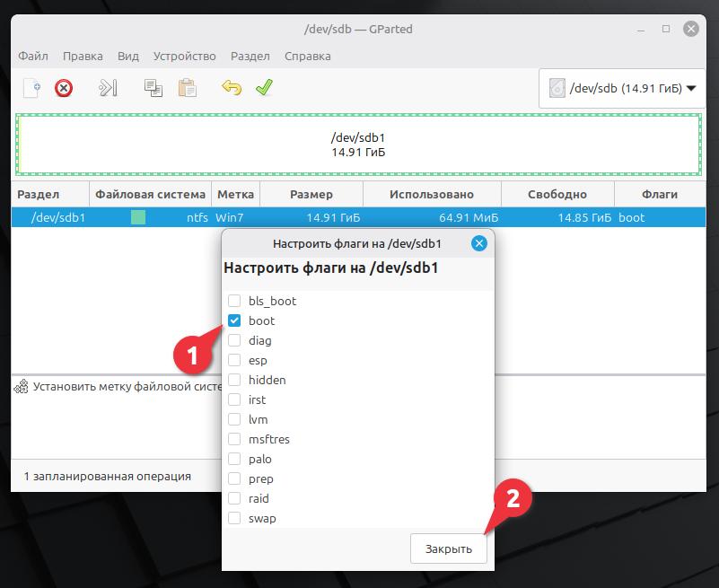Image resolution: width=719 pixels, height=588 pixels.
Task: Click the Файловая система column header
Action: pos(150,194)
